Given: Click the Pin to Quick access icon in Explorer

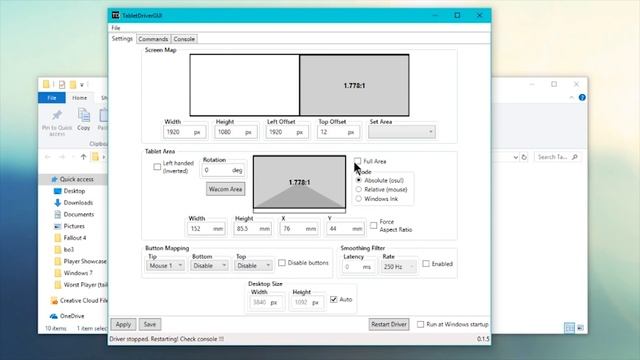Looking at the screenshot, I should tap(57, 116).
